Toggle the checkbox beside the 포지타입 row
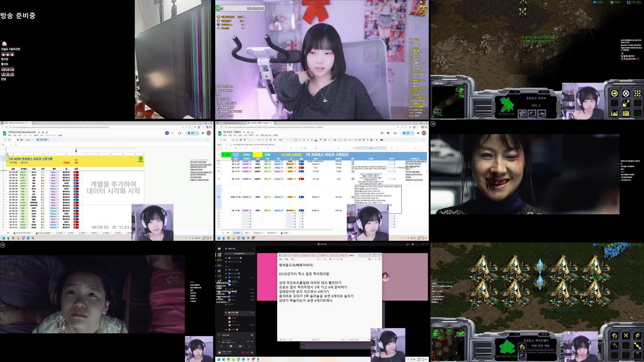The image size is (644, 362). 352,171
